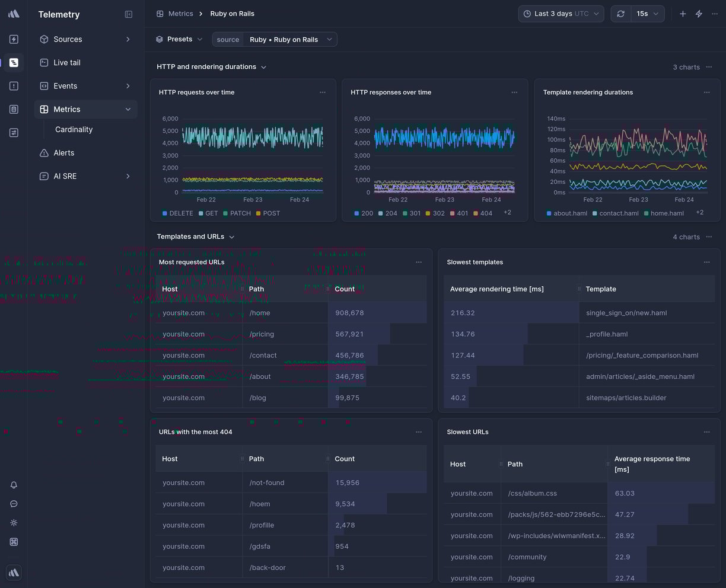The width and height of the screenshot is (726, 588).
Task: Collapse the Templates and URLs section
Action: coord(231,236)
